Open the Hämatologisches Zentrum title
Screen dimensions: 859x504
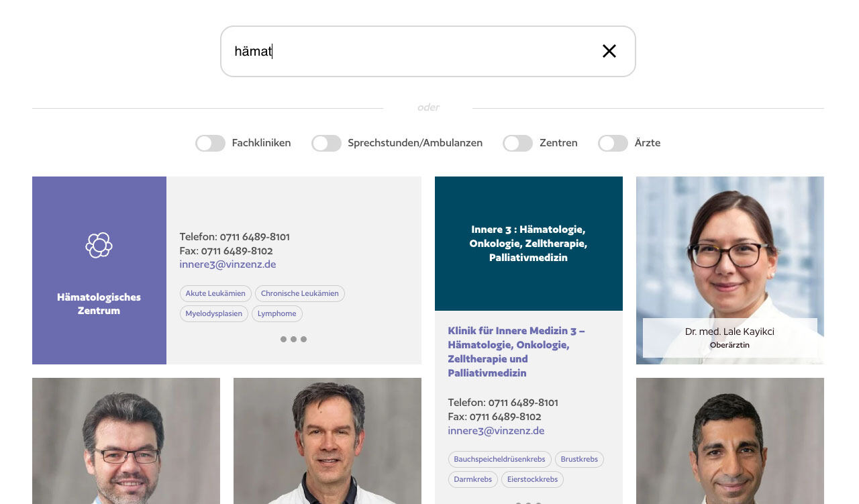pos(99,304)
